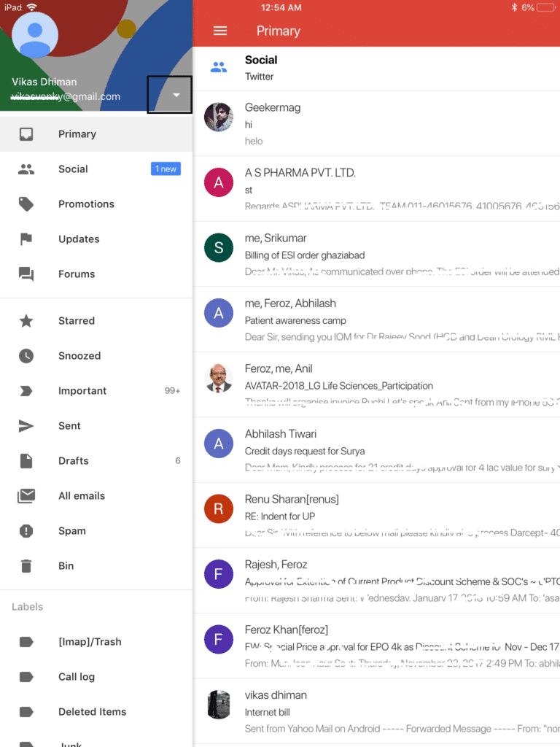Click the Updates flag icon
Screen dimensions: 560x747
26,239
